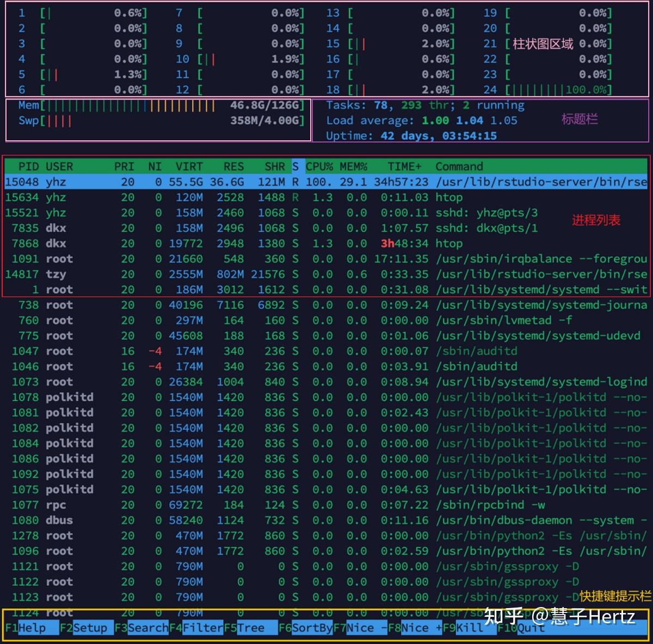This screenshot has width=653, height=644.
Task: Sort by the Command column header
Action: click(459, 166)
